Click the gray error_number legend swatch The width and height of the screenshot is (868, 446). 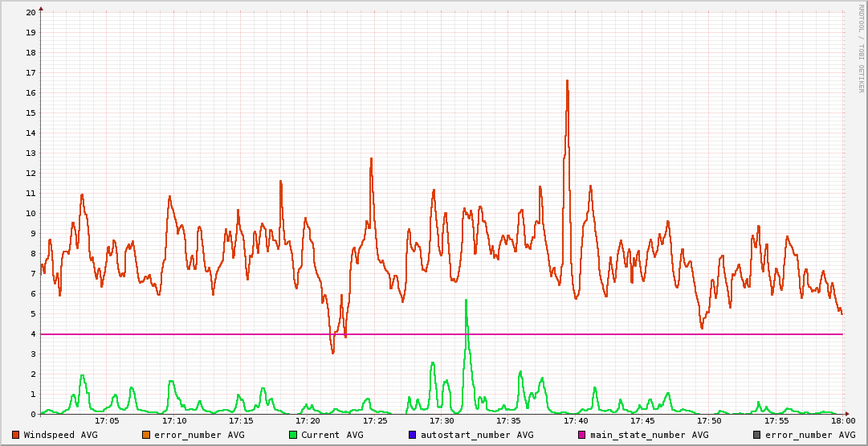click(757, 435)
